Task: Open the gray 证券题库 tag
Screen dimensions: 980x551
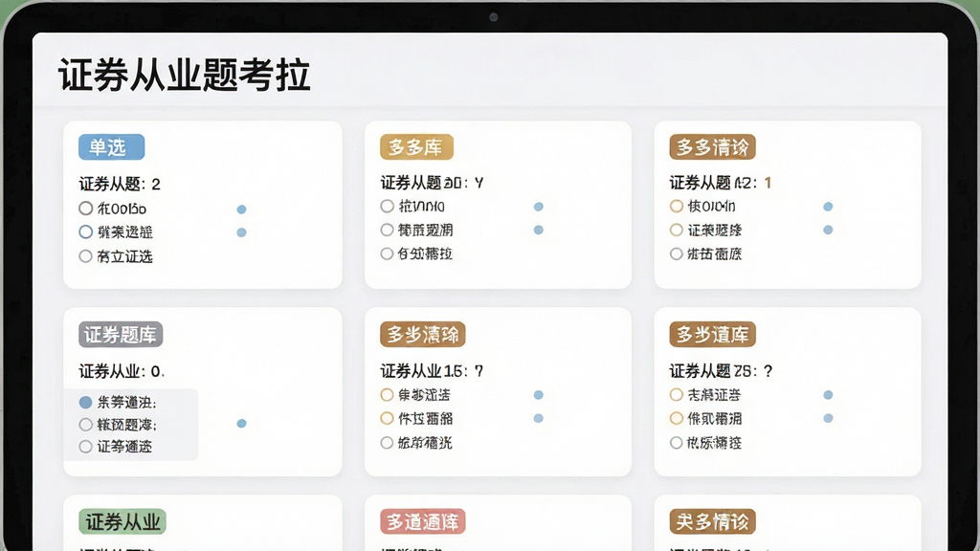Action: point(121,335)
